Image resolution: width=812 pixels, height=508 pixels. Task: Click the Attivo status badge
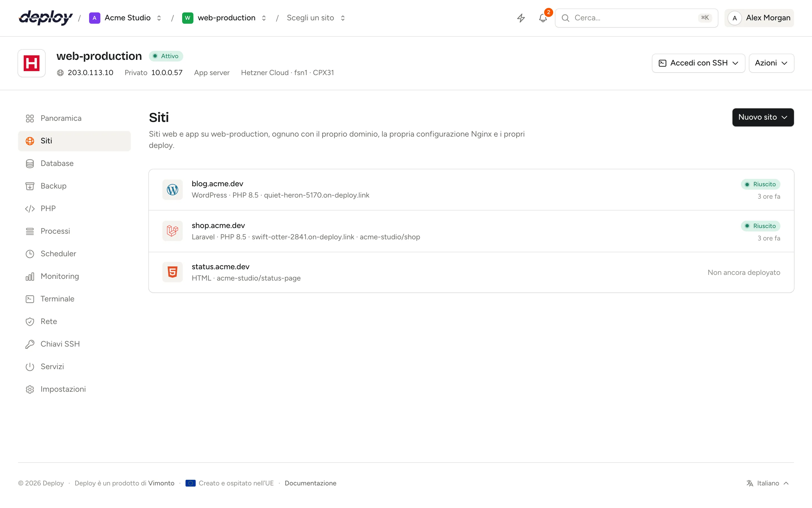pyautogui.click(x=166, y=56)
